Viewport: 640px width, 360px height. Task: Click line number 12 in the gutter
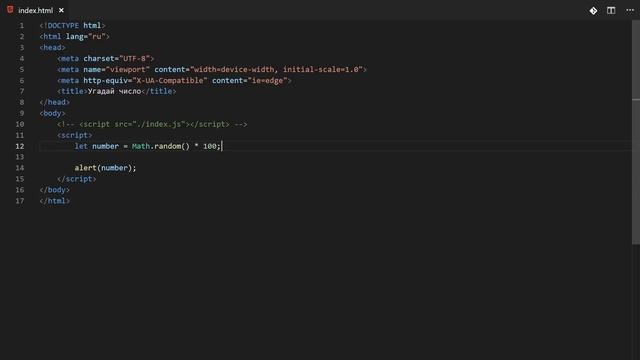pyautogui.click(x=20, y=146)
